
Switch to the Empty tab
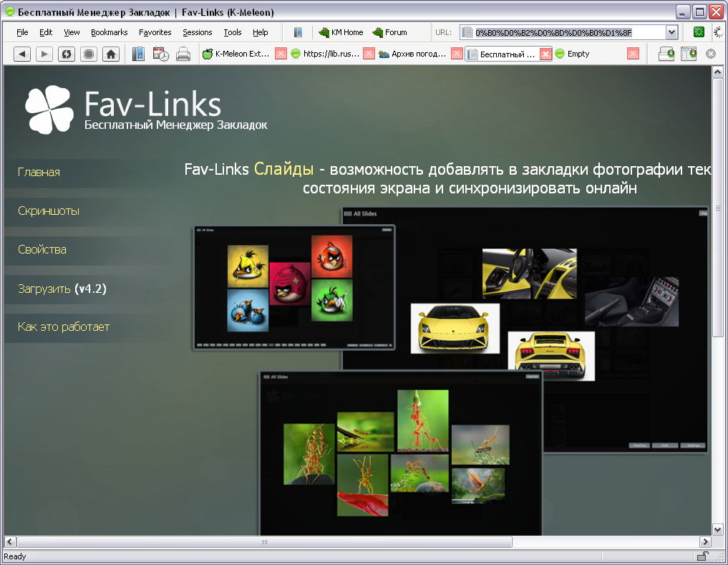[x=590, y=54]
